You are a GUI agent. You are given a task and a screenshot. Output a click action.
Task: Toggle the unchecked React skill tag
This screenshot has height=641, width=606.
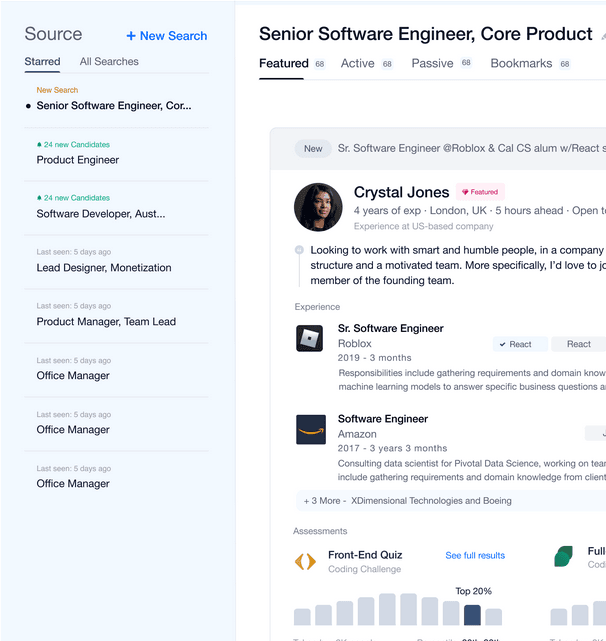coord(578,344)
